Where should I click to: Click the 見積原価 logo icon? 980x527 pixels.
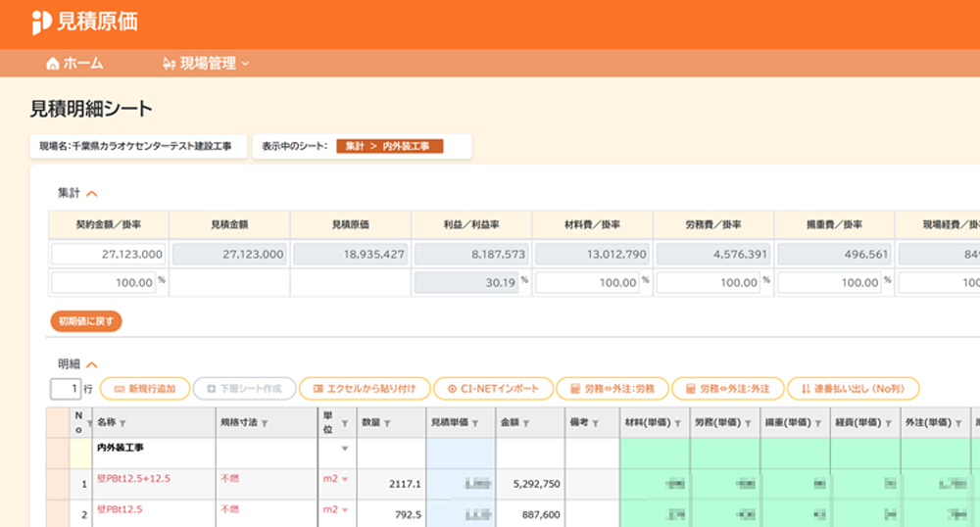click(41, 22)
